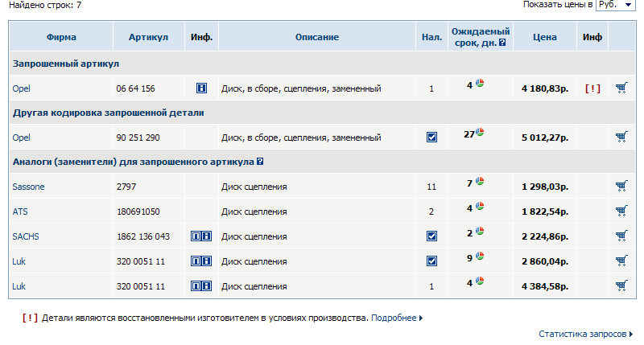Open info icon for Opel 06 64 156
This screenshot has width=644, height=345.
(201, 88)
